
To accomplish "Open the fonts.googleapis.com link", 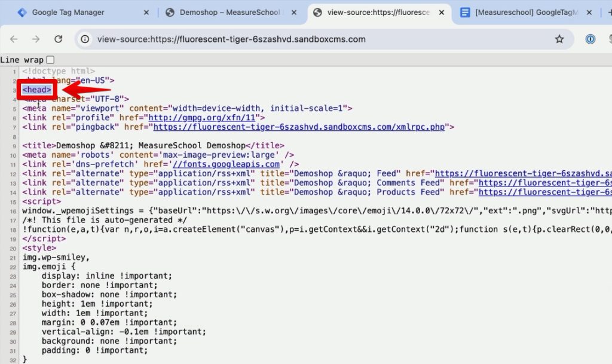I will 227,164.
